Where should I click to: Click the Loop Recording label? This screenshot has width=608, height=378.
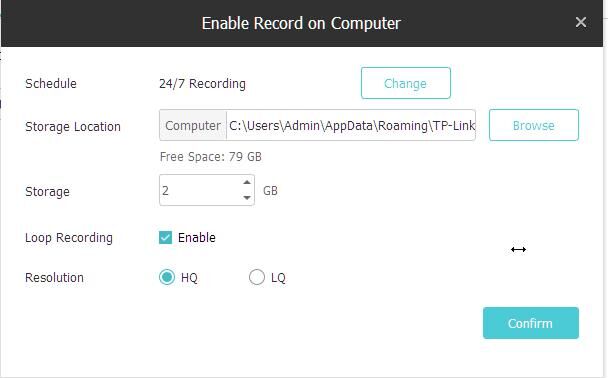pyautogui.click(x=69, y=238)
